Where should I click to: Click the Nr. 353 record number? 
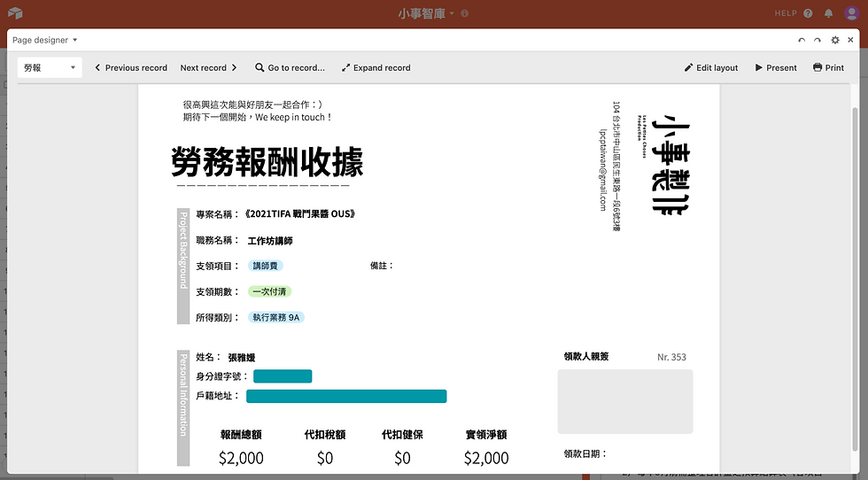point(671,357)
